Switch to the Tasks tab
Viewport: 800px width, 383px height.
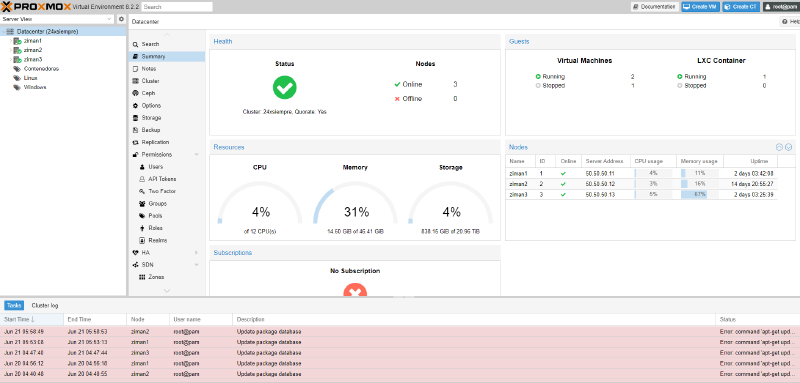click(x=14, y=305)
